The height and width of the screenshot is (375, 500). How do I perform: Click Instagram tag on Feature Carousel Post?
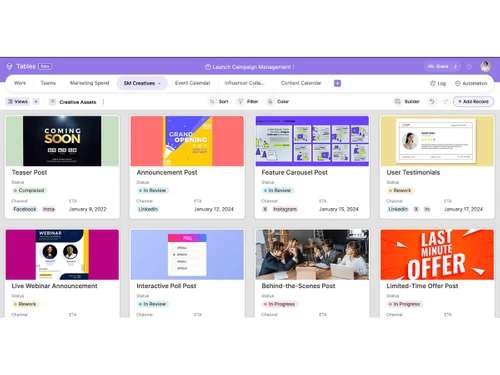click(285, 209)
